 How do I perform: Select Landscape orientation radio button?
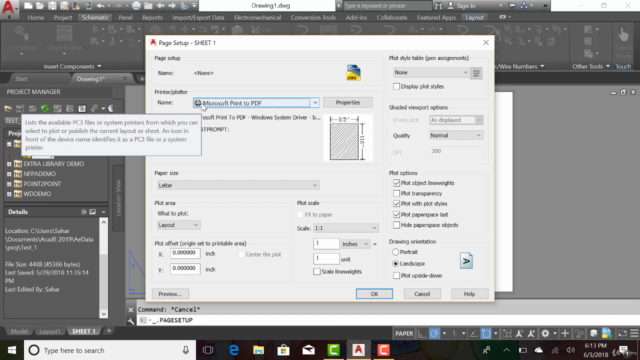click(x=396, y=264)
